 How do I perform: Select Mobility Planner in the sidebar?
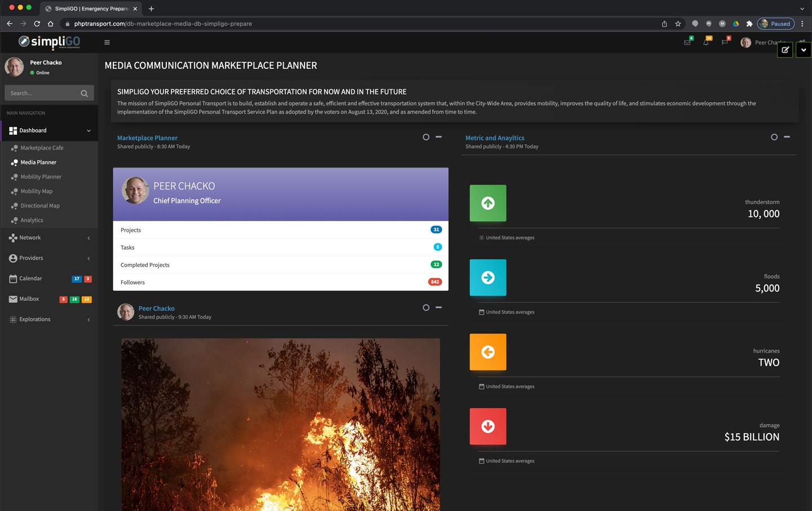[x=41, y=177]
